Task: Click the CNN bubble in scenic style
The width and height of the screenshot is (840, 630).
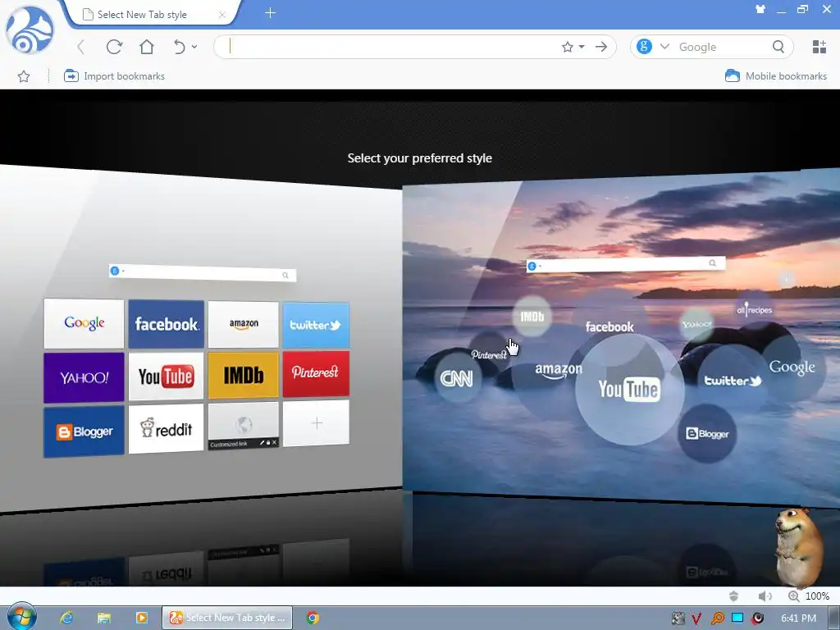Action: (x=456, y=379)
